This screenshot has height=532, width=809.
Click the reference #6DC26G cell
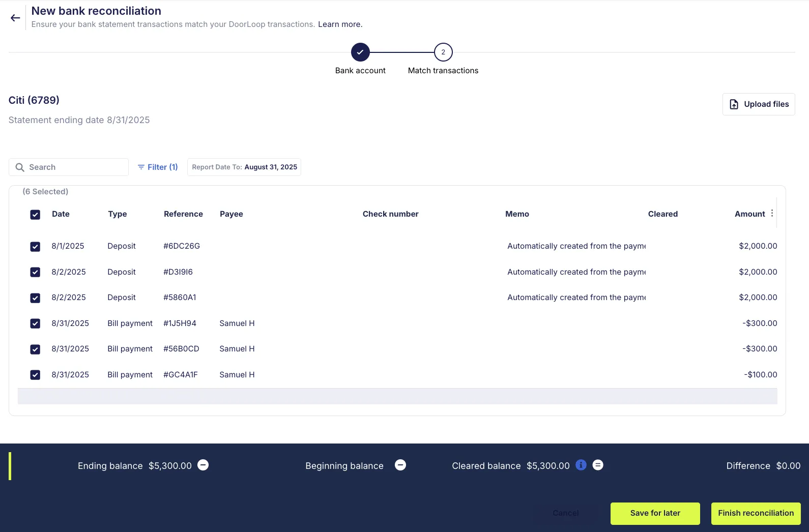pyautogui.click(x=182, y=246)
